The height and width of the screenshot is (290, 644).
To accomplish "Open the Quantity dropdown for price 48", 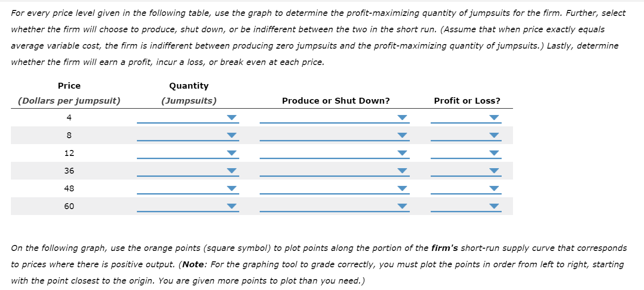I will pos(231,188).
